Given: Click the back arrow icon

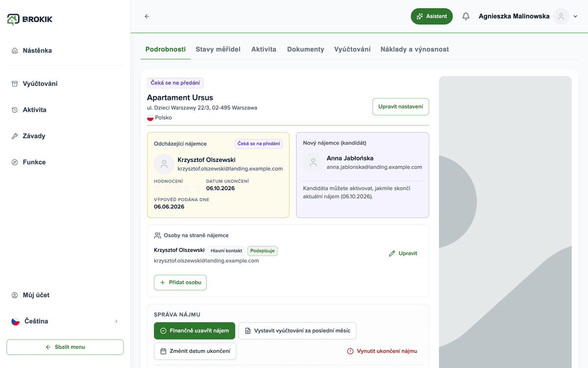Looking at the screenshot, I should pyautogui.click(x=147, y=16).
